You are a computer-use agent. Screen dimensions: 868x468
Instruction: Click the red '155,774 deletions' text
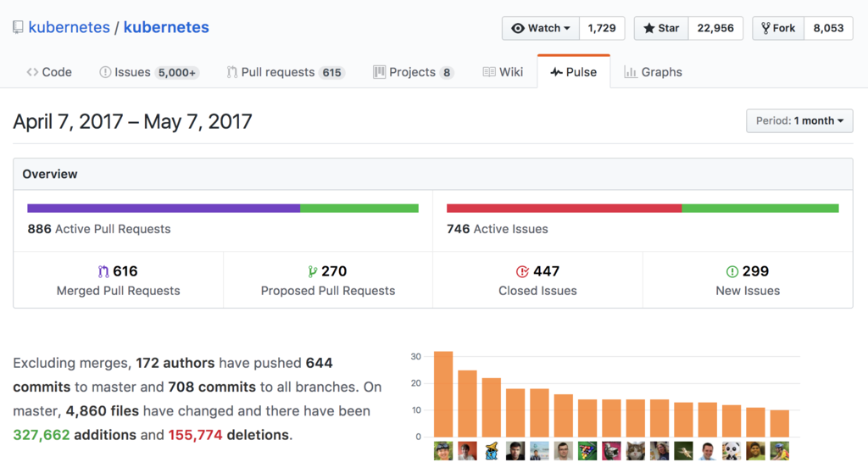coord(229,435)
